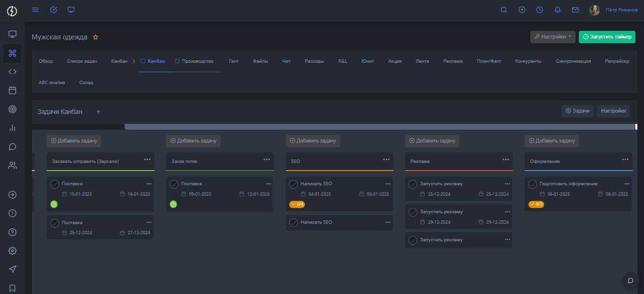Open three-dot menu of Оформление column
Screen dimensions: 644x294
tap(625, 159)
